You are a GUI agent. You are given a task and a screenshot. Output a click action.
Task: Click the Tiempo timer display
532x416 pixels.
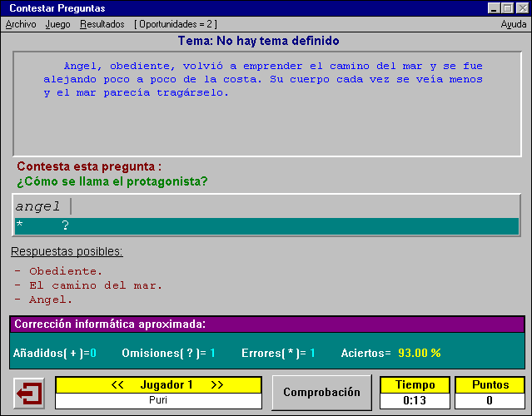414,400
